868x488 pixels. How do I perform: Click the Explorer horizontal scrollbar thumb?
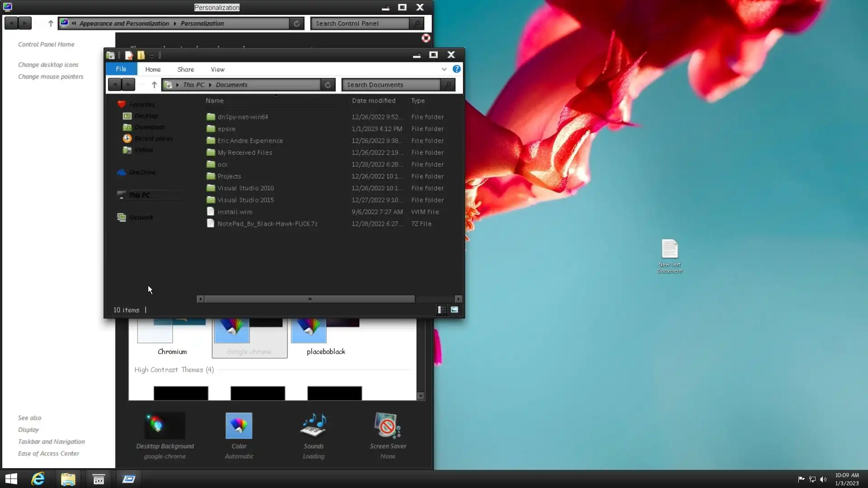(x=310, y=299)
